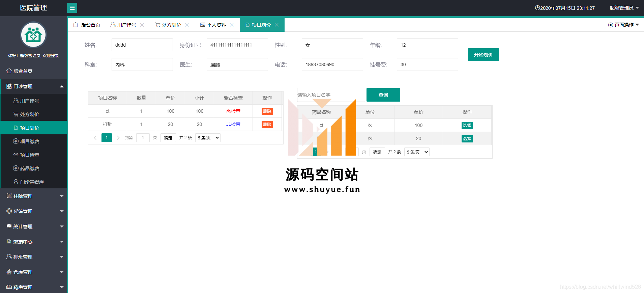Click the 系统管理 gear icon
Screen dimensions: 644x293
pos(9,211)
